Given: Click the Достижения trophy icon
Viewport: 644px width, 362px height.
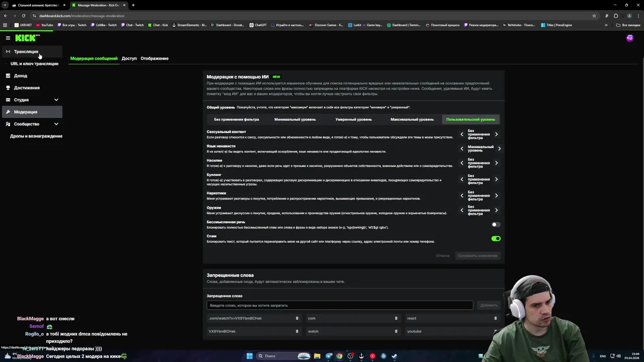Looking at the screenshot, I should pos(8,88).
